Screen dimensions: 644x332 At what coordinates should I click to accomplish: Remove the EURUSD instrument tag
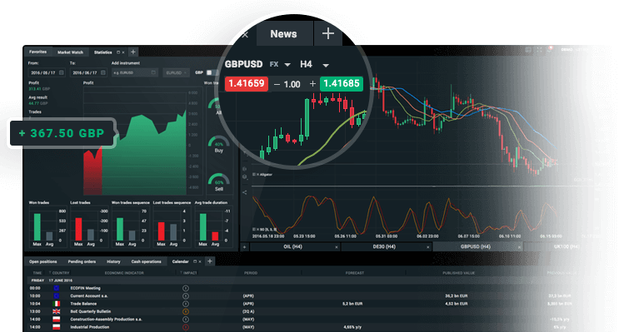185,72
